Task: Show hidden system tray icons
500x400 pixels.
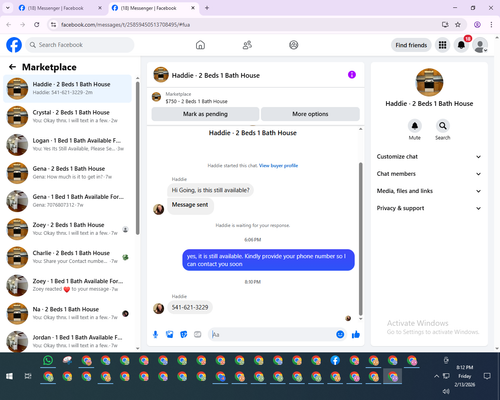Action: 436,376
